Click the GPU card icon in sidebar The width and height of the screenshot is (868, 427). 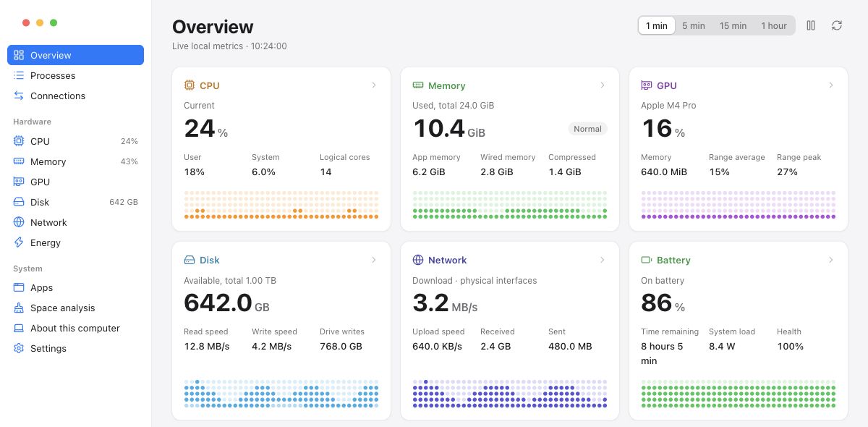point(19,182)
